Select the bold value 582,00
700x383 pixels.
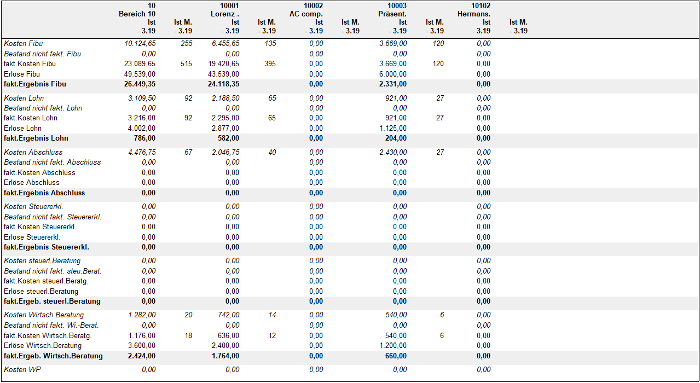click(229, 138)
